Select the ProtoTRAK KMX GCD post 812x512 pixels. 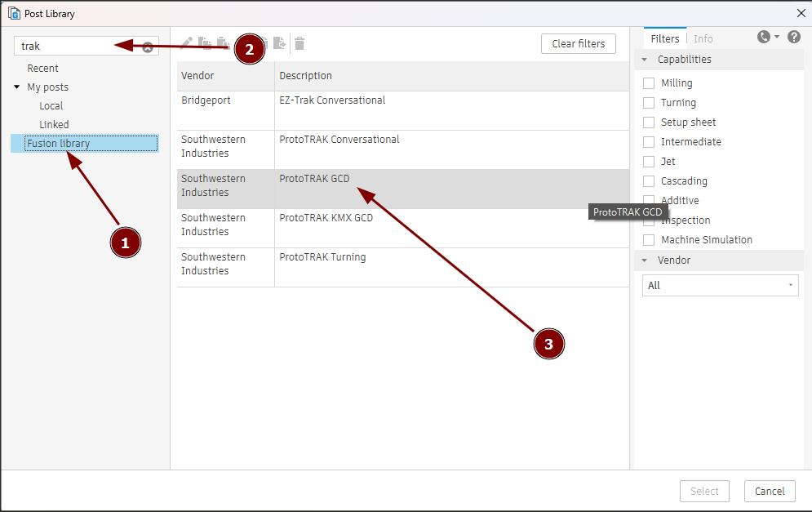click(403, 228)
